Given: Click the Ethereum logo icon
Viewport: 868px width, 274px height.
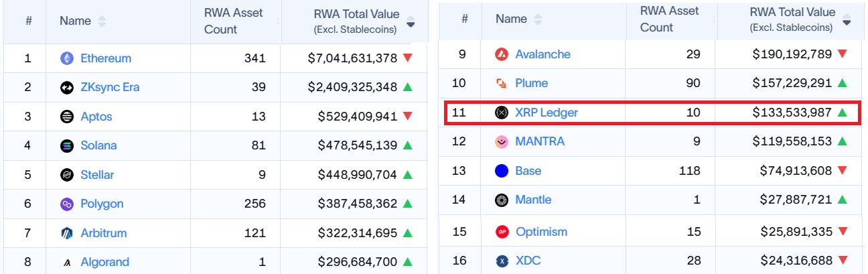Looking at the screenshot, I should click(67, 58).
